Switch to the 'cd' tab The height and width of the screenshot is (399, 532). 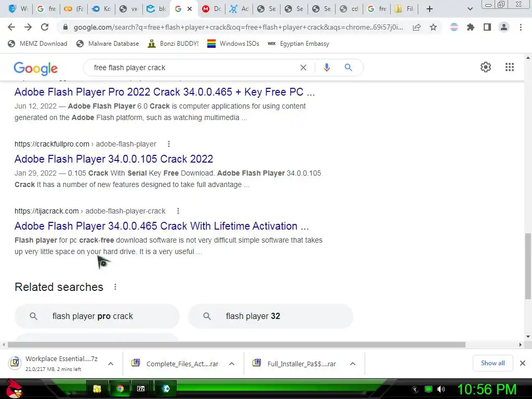(349, 9)
